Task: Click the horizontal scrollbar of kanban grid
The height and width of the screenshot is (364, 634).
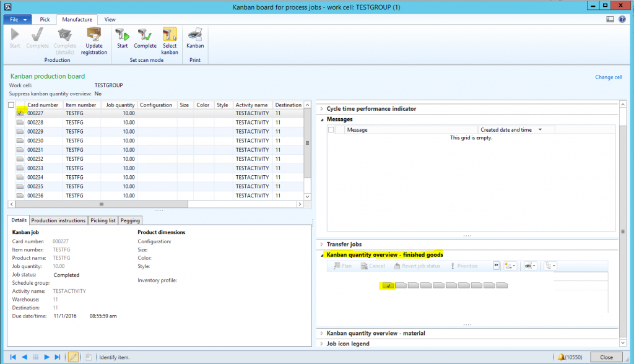Action: click(x=155, y=204)
